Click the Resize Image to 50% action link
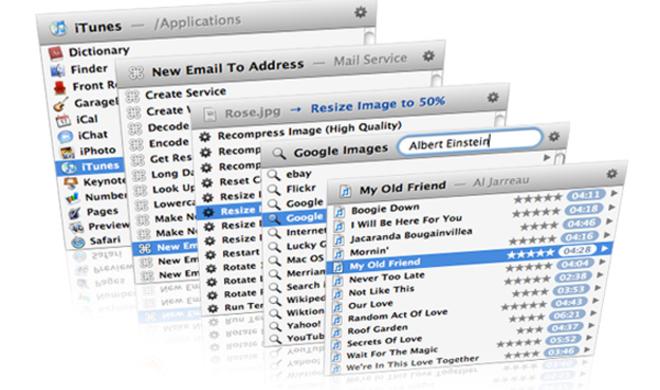 tap(378, 104)
